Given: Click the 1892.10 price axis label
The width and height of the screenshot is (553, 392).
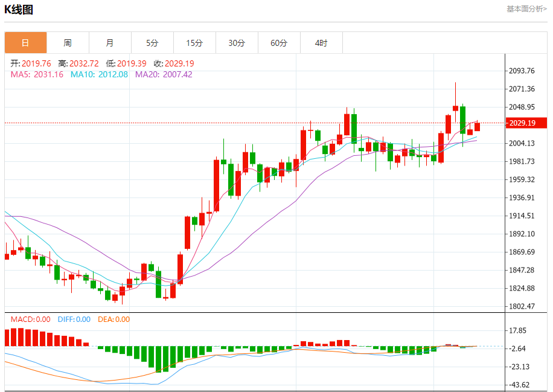Looking at the screenshot, I should tap(522, 234).
